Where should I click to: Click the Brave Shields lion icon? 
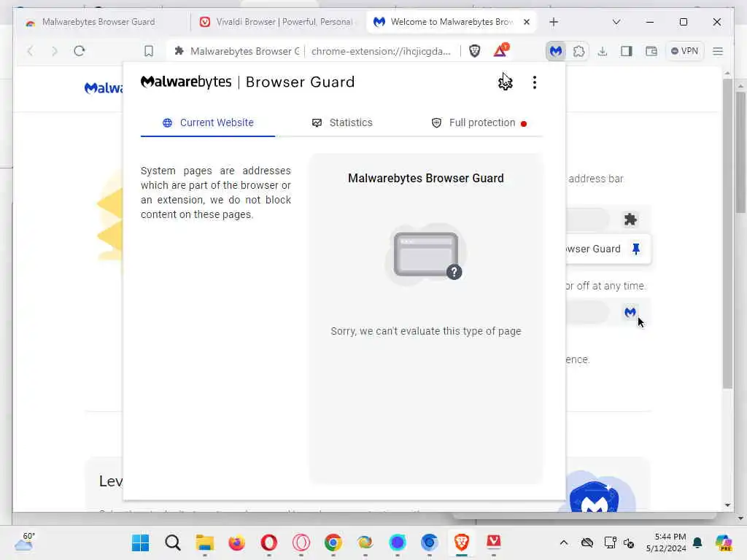474,51
